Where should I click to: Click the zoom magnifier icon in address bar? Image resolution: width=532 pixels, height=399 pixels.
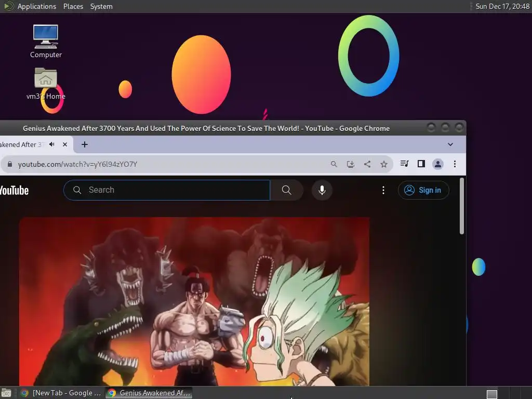pyautogui.click(x=334, y=164)
